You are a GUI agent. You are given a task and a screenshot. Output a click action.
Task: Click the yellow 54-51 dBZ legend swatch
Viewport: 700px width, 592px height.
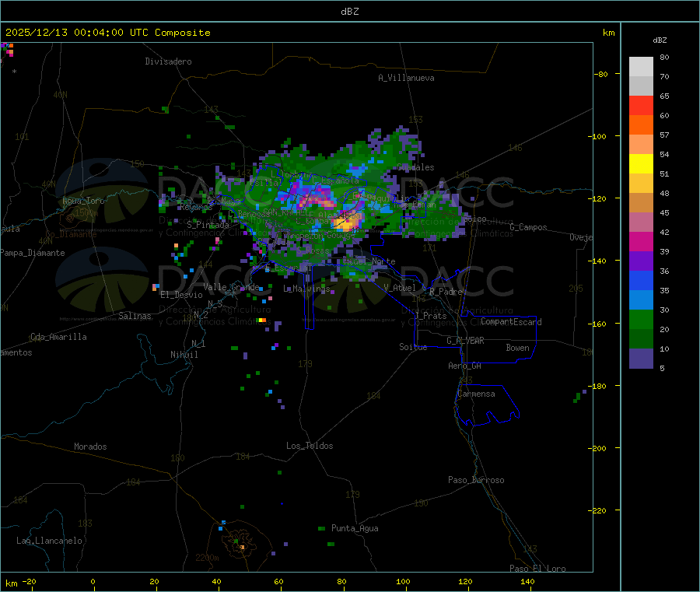[x=641, y=164]
